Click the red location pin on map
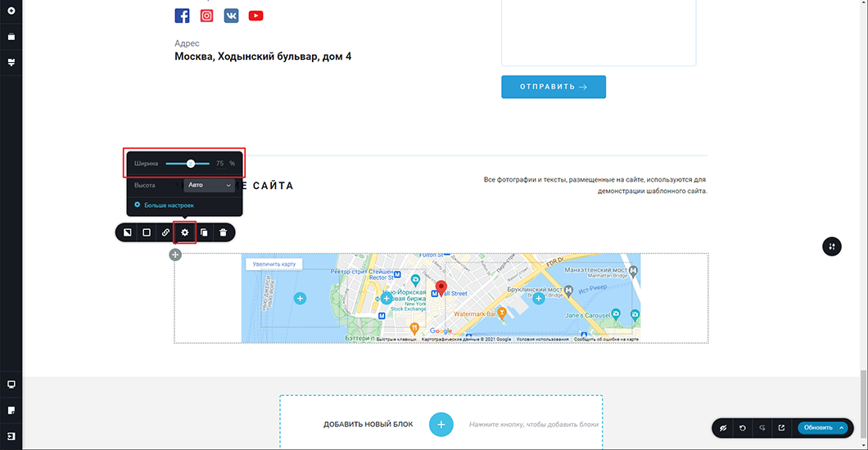This screenshot has width=868, height=450. [x=441, y=288]
